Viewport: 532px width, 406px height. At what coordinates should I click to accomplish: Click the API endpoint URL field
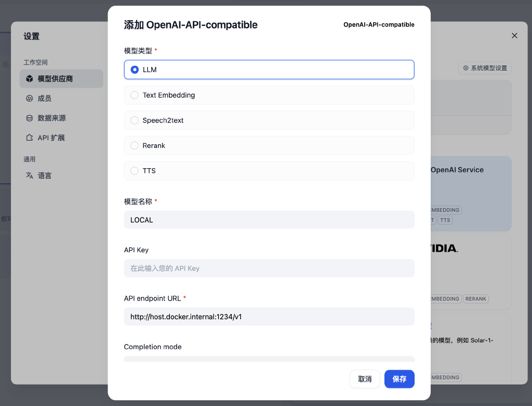[269, 316]
